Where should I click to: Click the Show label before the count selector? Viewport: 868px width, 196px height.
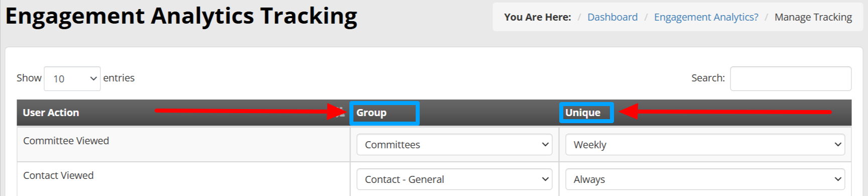[x=29, y=78]
